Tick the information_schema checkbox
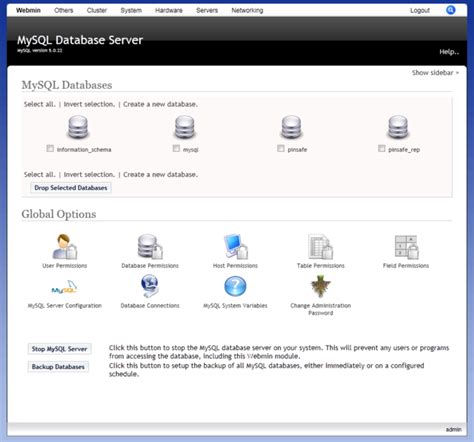 tap(50, 148)
